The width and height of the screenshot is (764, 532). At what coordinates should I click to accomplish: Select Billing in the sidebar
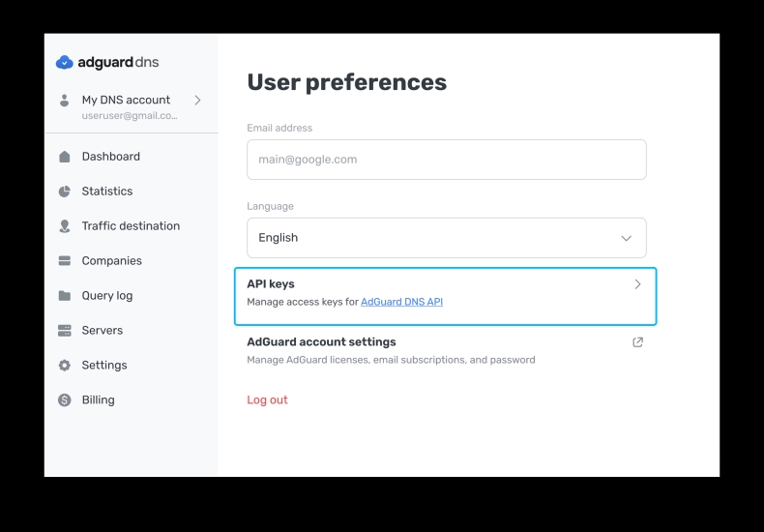pos(98,400)
